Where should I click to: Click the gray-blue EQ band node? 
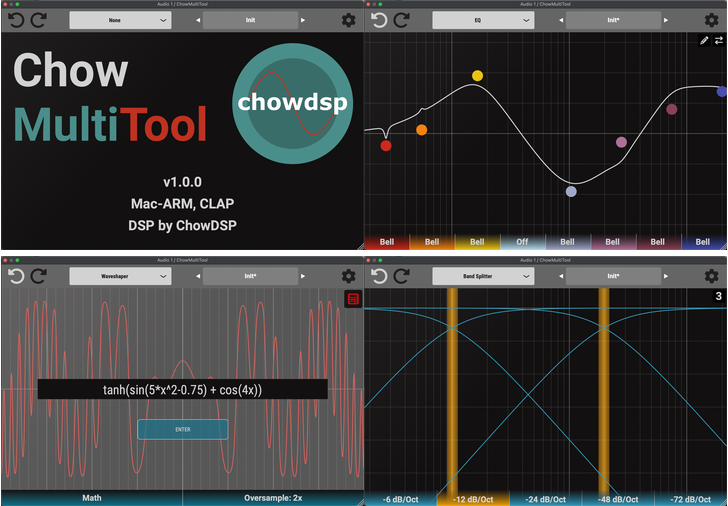[x=572, y=191]
